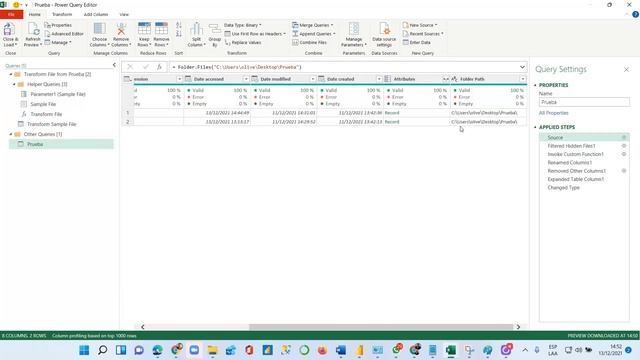Collapse the PROPERTIES section

point(535,85)
